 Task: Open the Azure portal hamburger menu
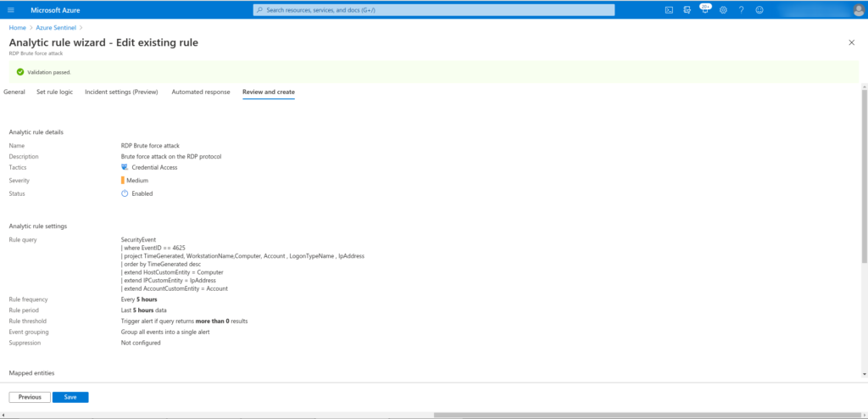tap(11, 10)
